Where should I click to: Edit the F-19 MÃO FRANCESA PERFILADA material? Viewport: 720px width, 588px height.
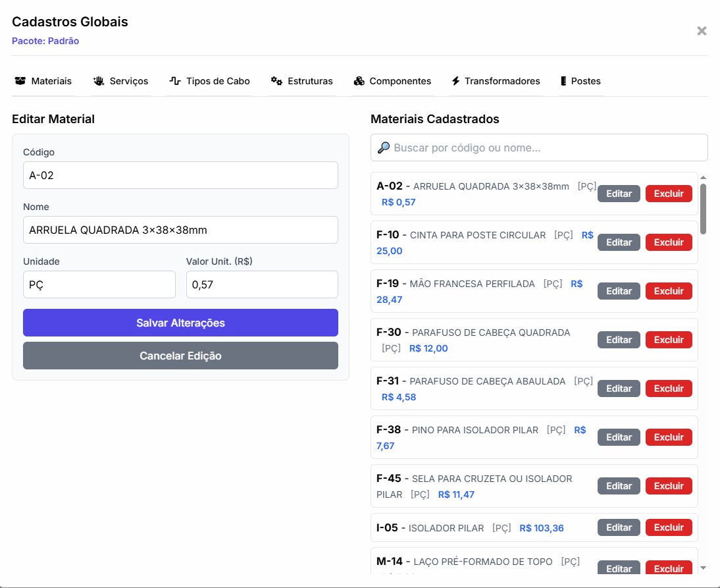[x=618, y=290]
